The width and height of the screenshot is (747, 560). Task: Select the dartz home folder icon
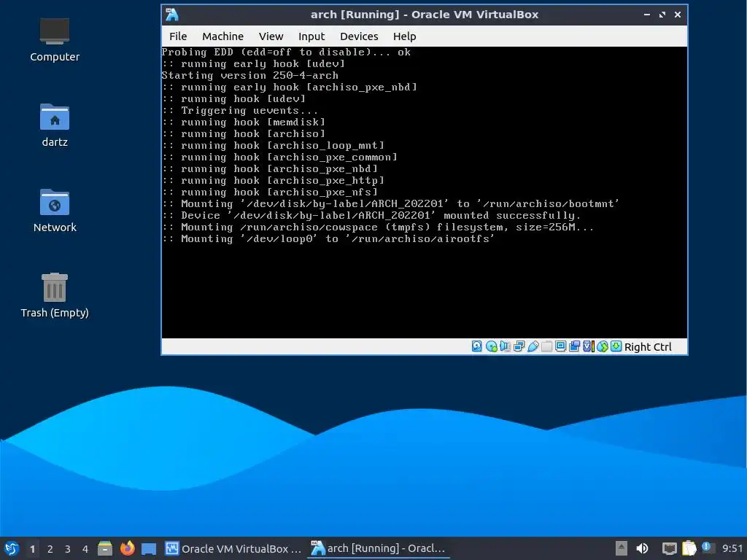[55, 125]
